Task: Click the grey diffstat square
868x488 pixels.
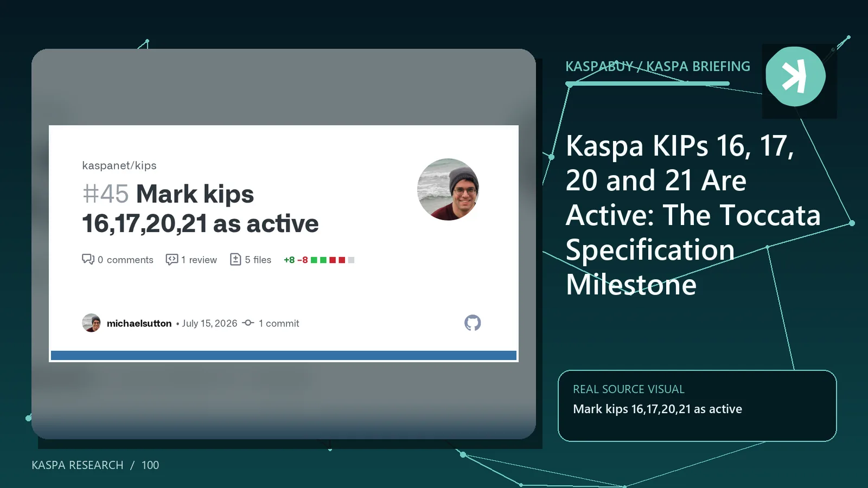Action: point(351,260)
